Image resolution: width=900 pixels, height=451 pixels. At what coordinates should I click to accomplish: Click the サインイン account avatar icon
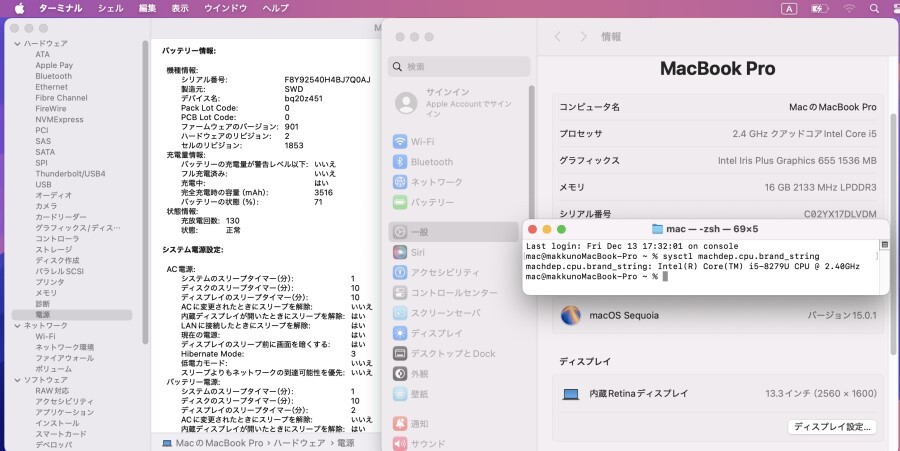[406, 103]
